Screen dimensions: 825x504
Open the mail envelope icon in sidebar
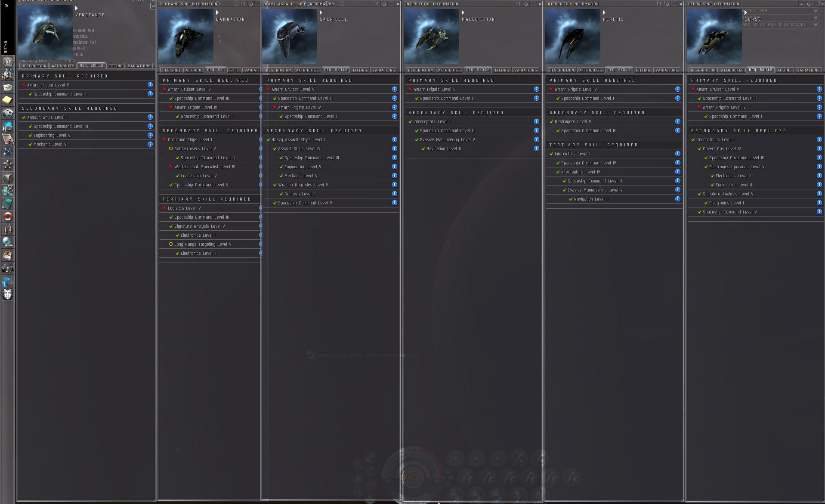[x=8, y=87]
